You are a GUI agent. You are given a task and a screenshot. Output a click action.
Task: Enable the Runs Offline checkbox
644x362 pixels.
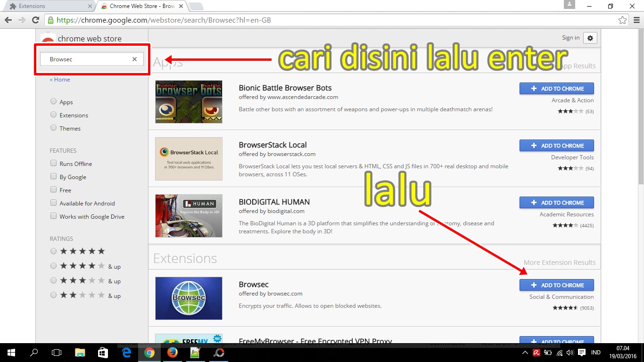pos(53,163)
